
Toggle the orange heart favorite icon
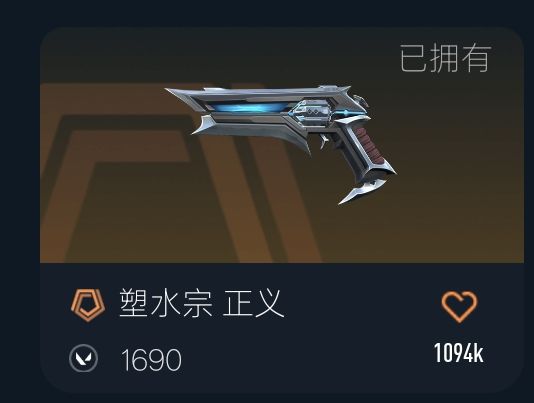(x=459, y=307)
